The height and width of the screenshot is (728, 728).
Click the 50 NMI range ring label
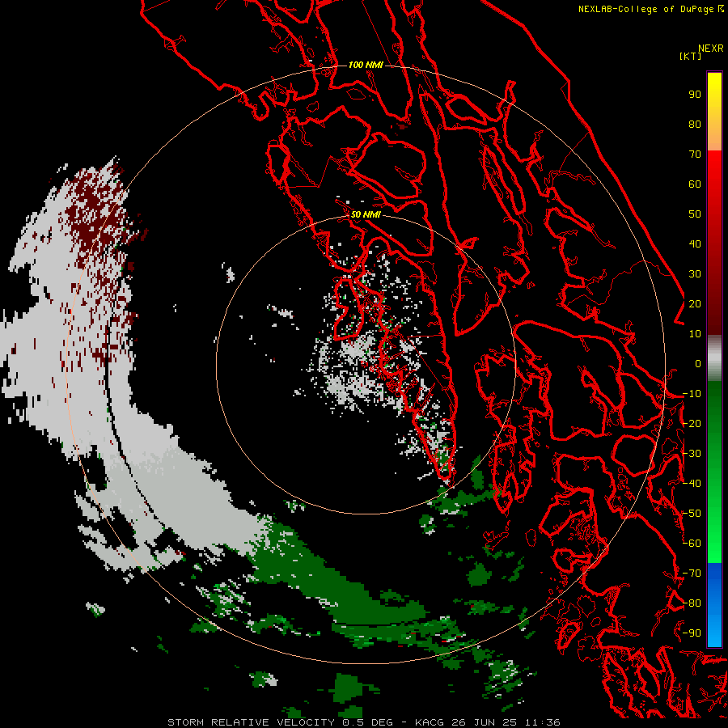(x=366, y=214)
